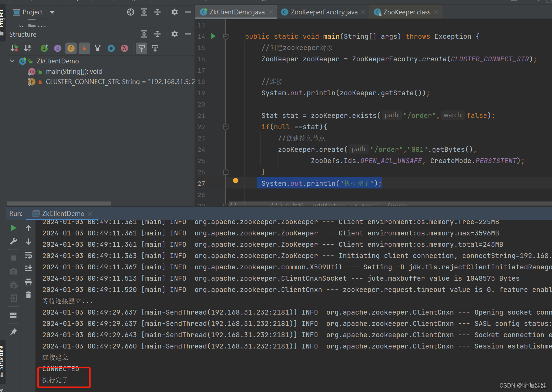Click OPEN_ACL_UNSAFE in line 25
Screen dimensions: 552x392
pyautogui.click(x=391, y=161)
